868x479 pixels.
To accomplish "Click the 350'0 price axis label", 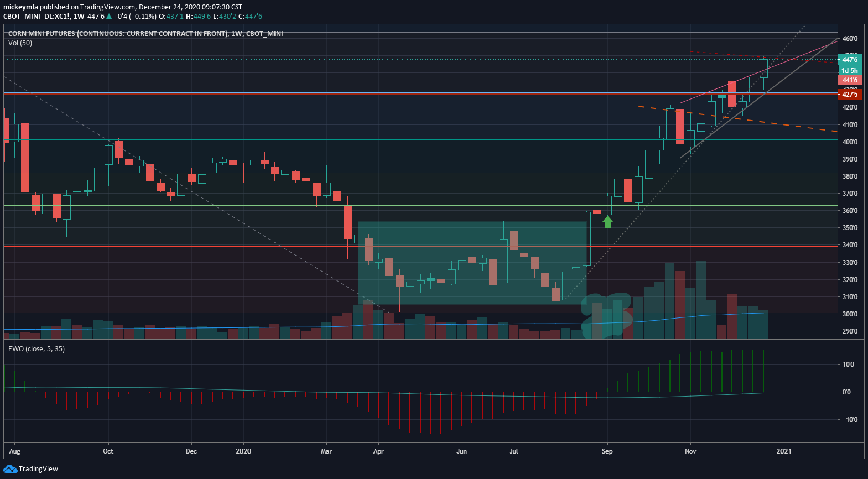I will [850, 228].
